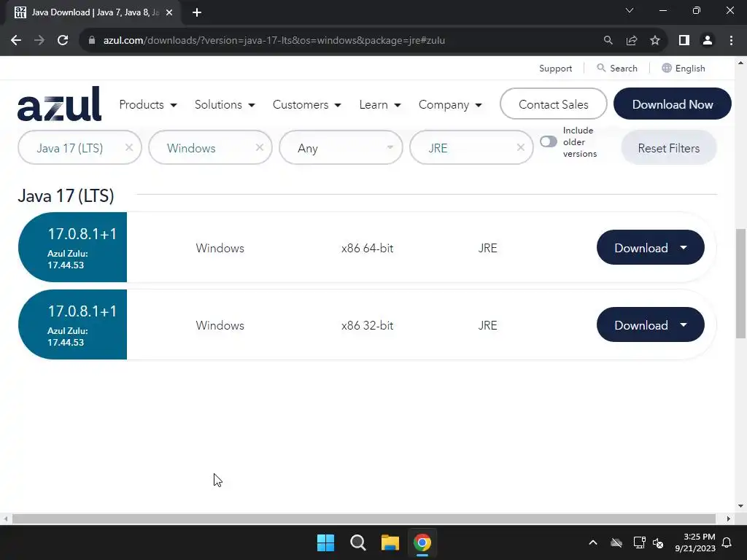Viewport: 747px width, 560px height.
Task: Open the tab search chevron
Action: coord(630,10)
